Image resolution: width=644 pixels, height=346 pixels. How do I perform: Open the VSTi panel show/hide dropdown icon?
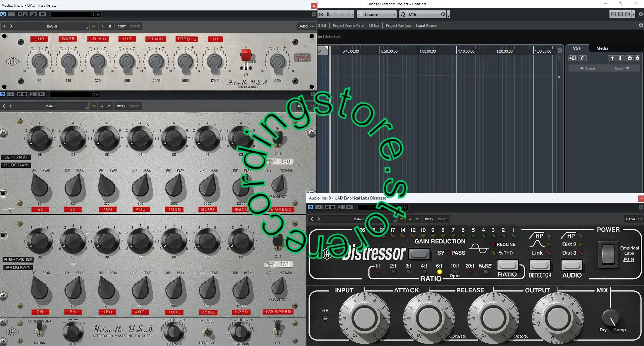pyautogui.click(x=630, y=58)
